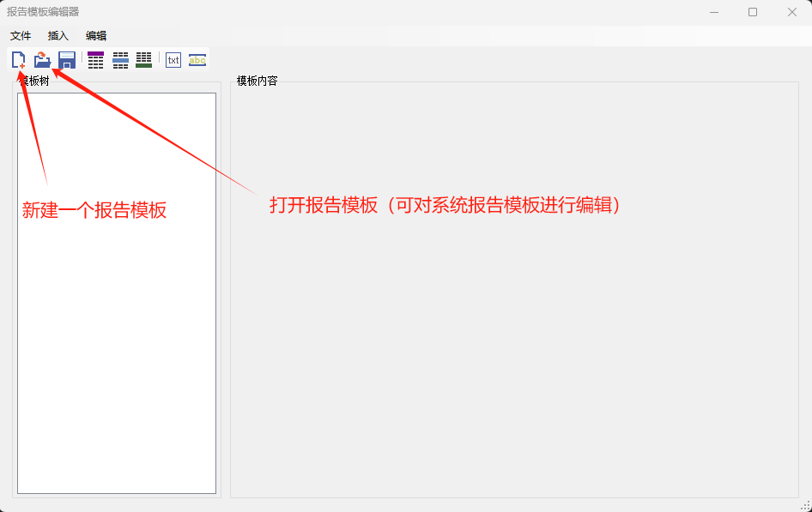
Task: Click the new report template icon
Action: 18,60
